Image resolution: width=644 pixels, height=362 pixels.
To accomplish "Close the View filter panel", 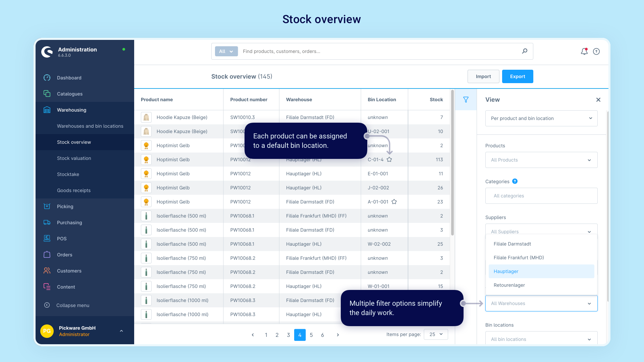I will tap(598, 100).
